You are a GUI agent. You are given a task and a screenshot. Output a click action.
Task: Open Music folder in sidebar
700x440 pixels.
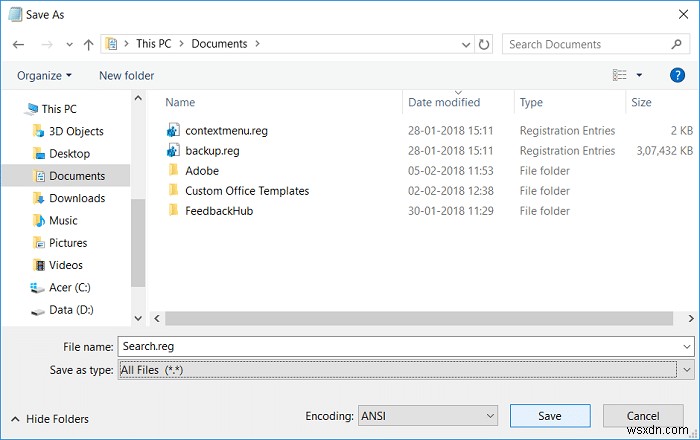[63, 220]
